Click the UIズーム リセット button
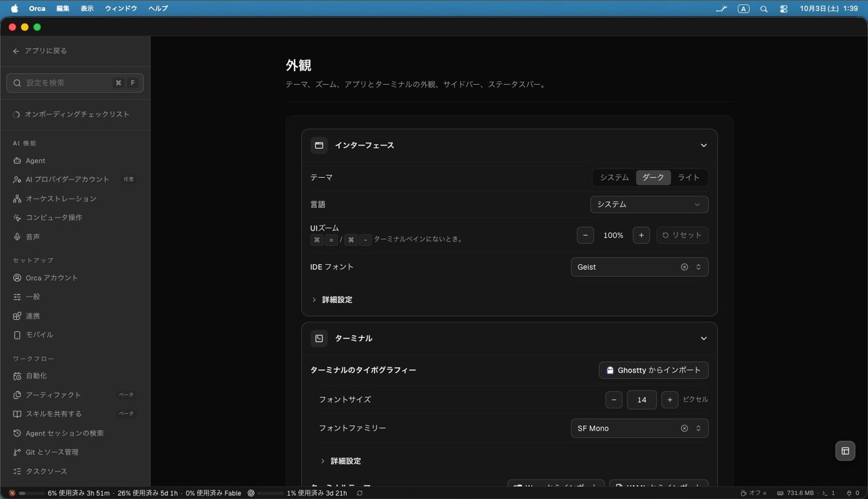868x499 pixels. pyautogui.click(x=682, y=235)
